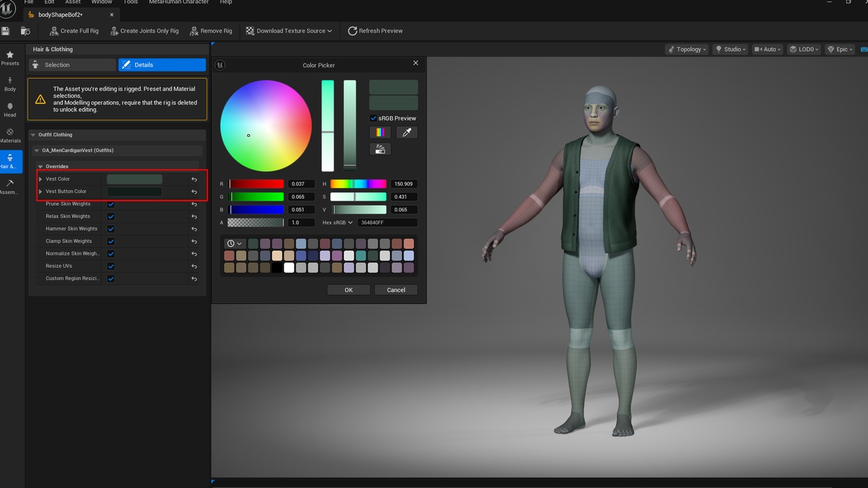Click the Browse to asset folder icon

[25, 30]
